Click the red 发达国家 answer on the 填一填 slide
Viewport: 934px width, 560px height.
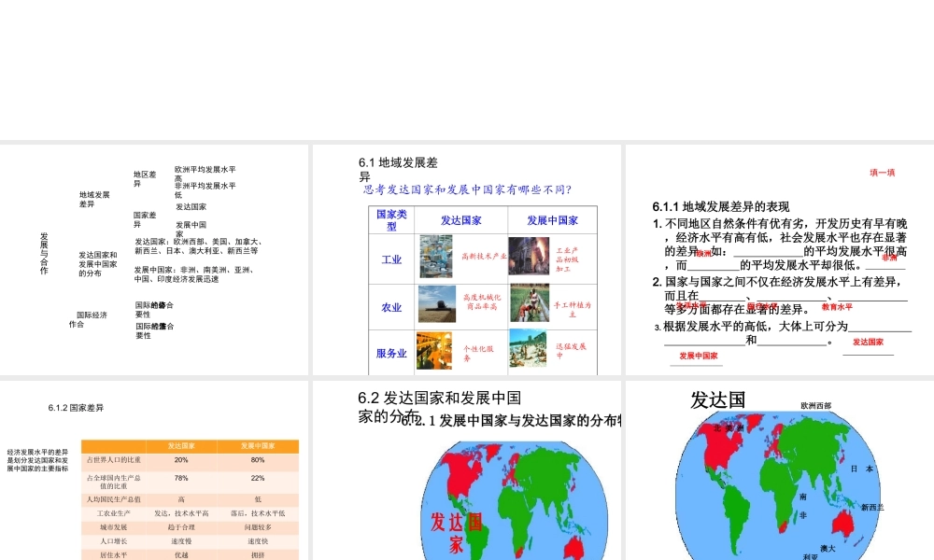(868, 343)
